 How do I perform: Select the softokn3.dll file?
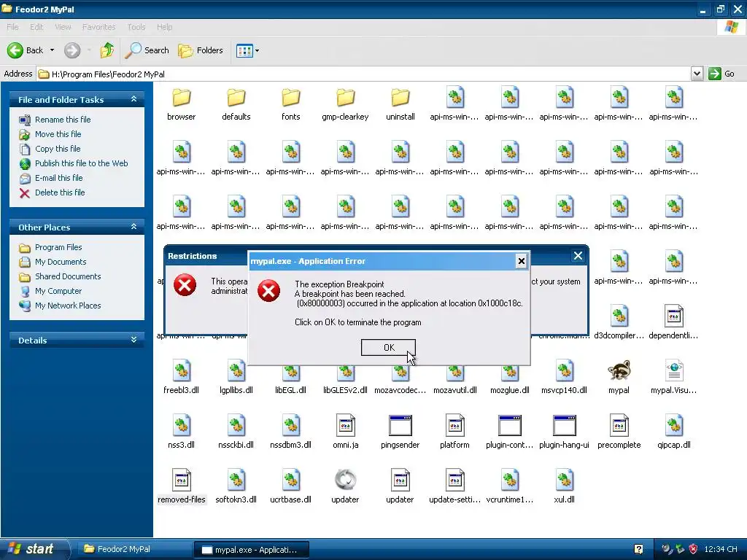tap(236, 486)
